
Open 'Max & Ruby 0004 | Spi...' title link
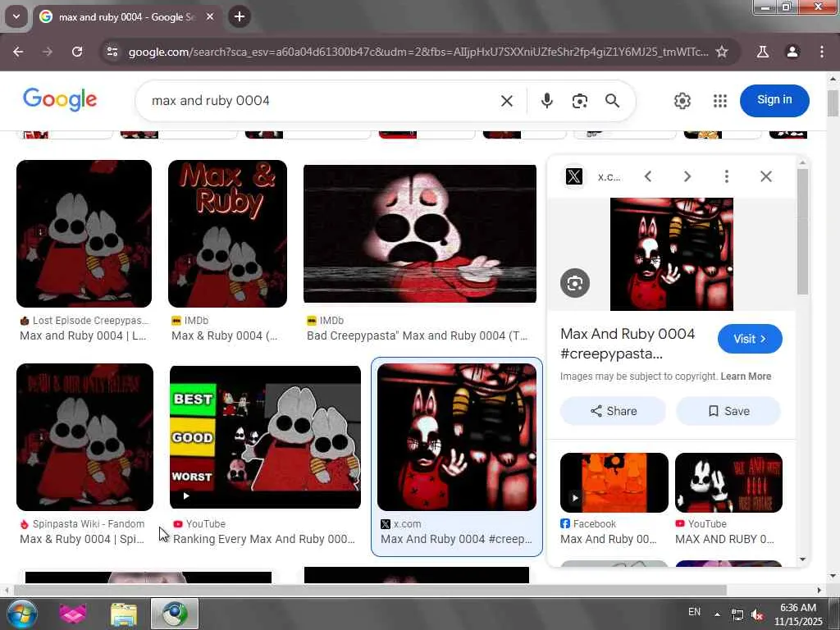pyautogui.click(x=82, y=540)
